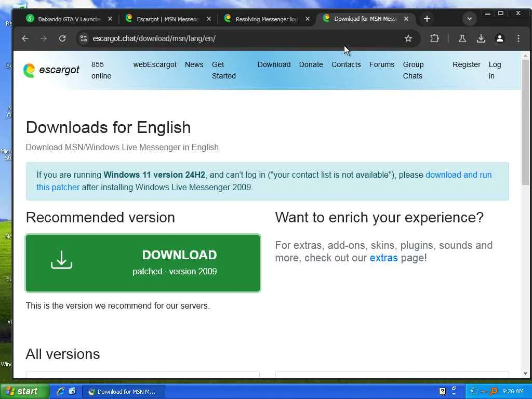Reload the page with the refresh icon
Screen dimensions: 532x399
tap(62, 38)
